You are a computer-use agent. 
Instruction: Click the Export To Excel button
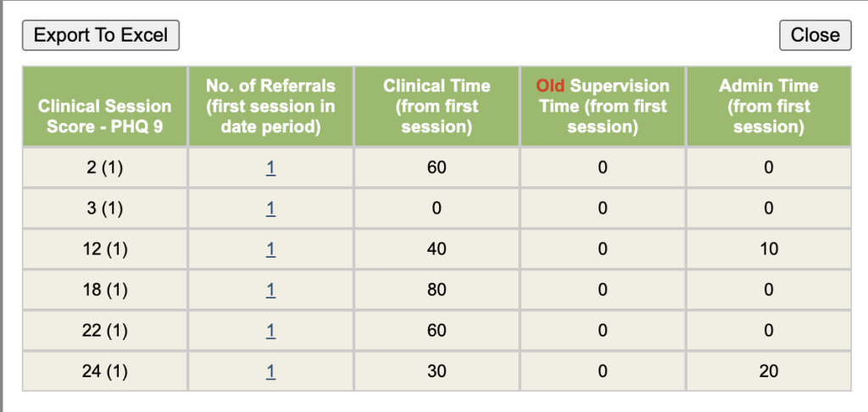(x=101, y=36)
